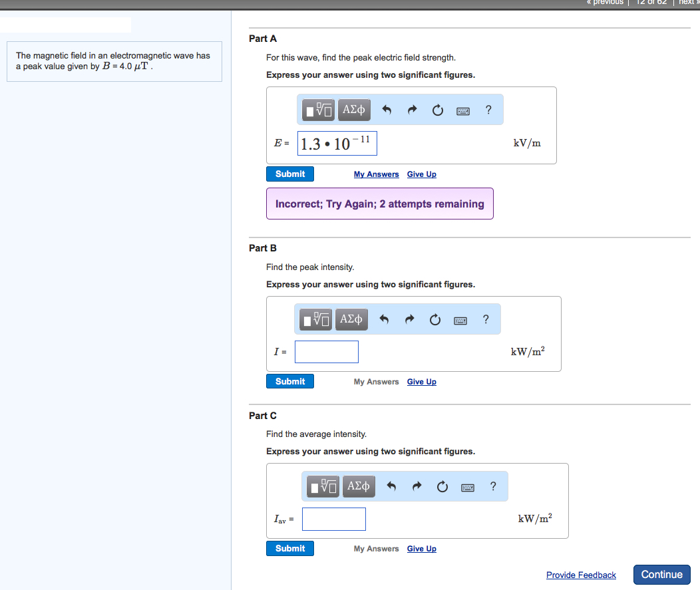
Task: Submit the Part C answer
Action: click(x=290, y=549)
